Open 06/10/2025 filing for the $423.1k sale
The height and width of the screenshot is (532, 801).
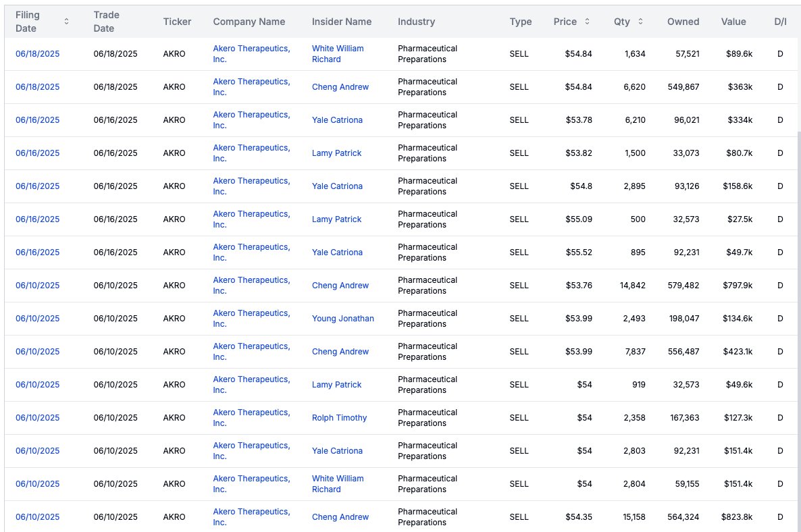coord(37,352)
